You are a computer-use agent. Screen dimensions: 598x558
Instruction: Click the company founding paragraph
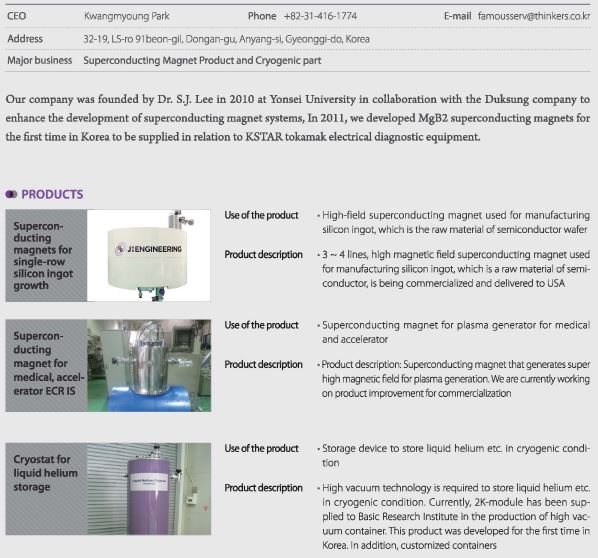pos(297,118)
